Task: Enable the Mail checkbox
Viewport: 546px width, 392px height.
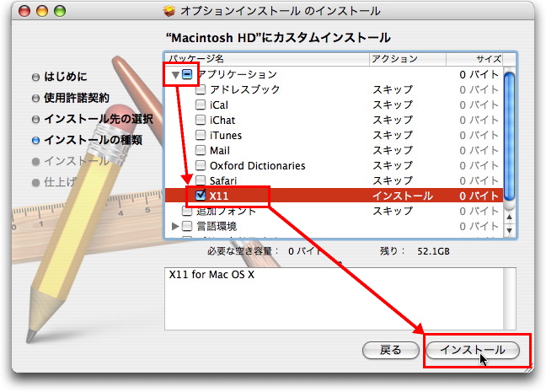Action: 201,150
